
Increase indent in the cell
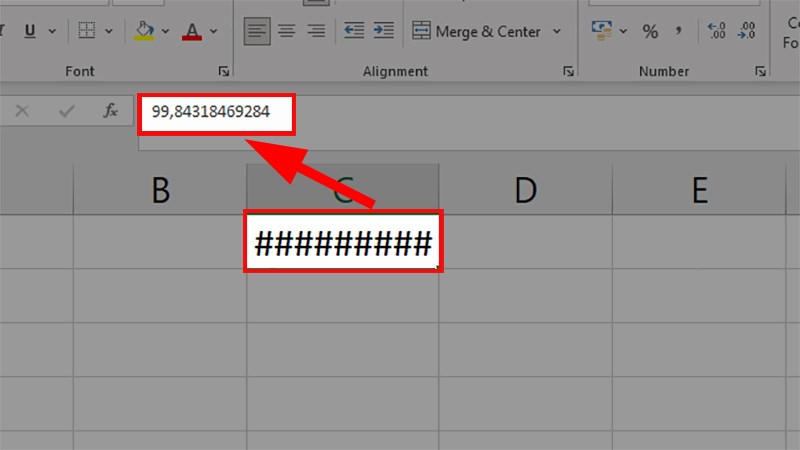coord(384,31)
